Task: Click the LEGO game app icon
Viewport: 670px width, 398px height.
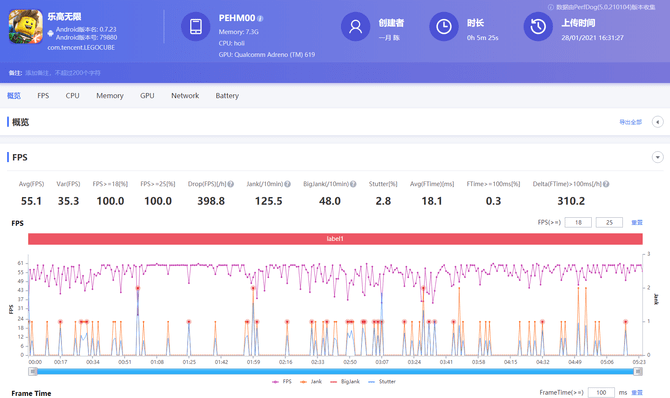Action: click(x=26, y=27)
